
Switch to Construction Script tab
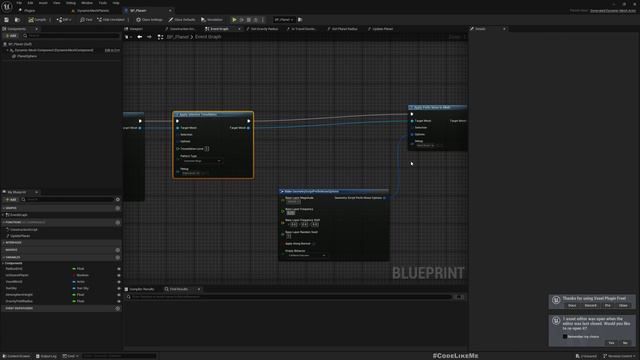pyautogui.click(x=180, y=29)
